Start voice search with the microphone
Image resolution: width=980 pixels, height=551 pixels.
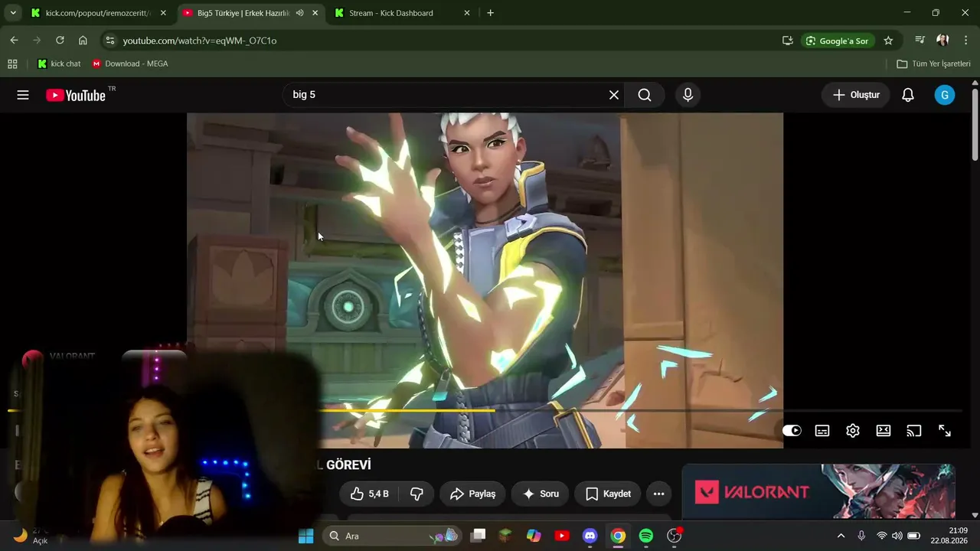(688, 95)
